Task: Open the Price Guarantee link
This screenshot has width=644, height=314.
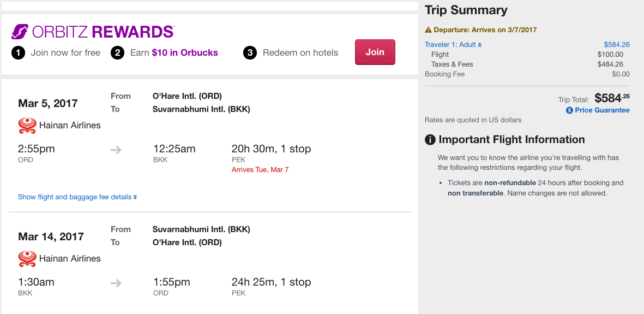Action: click(602, 110)
